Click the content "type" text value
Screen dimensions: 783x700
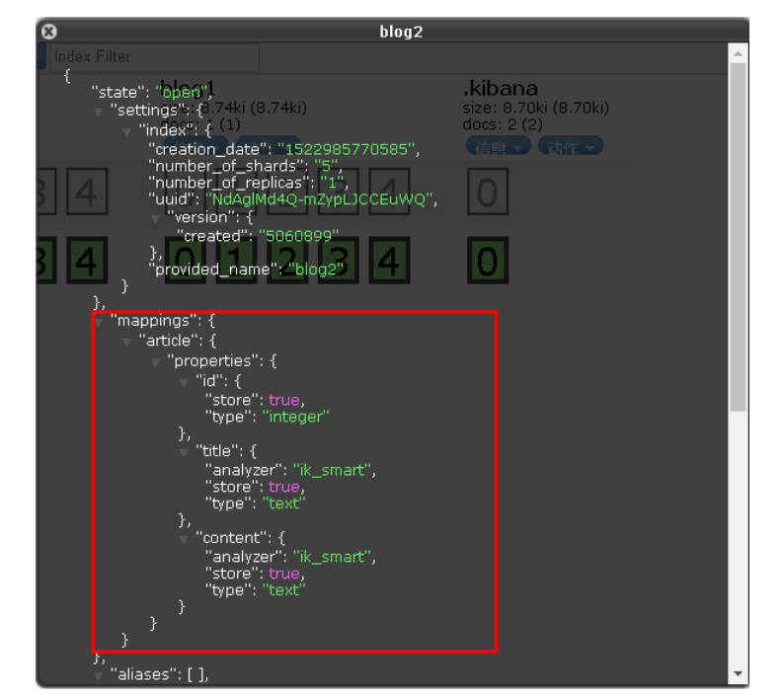coord(283,590)
